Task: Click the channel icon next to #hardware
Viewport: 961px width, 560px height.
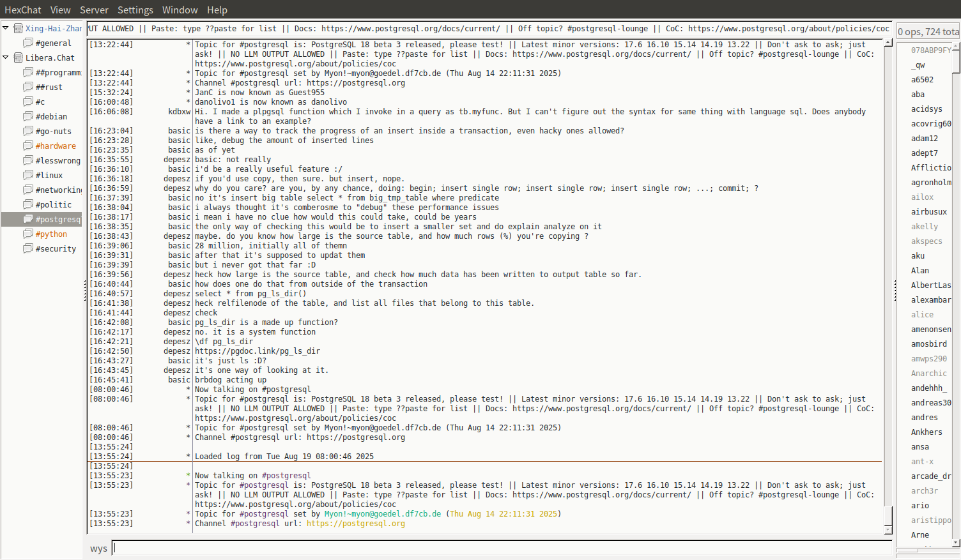Action: [28, 146]
